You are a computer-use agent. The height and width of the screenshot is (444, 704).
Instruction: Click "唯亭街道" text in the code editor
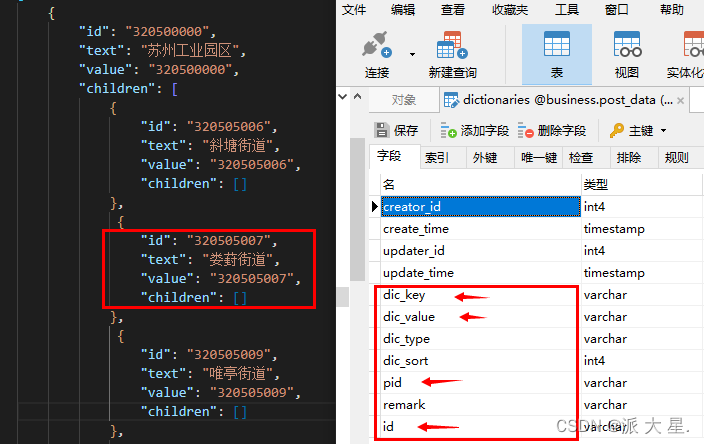[x=237, y=374]
